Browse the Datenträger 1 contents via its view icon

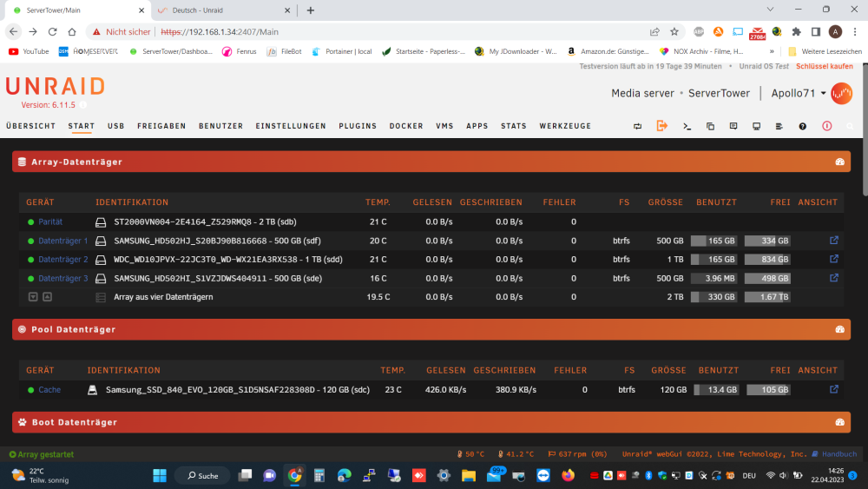(x=833, y=241)
